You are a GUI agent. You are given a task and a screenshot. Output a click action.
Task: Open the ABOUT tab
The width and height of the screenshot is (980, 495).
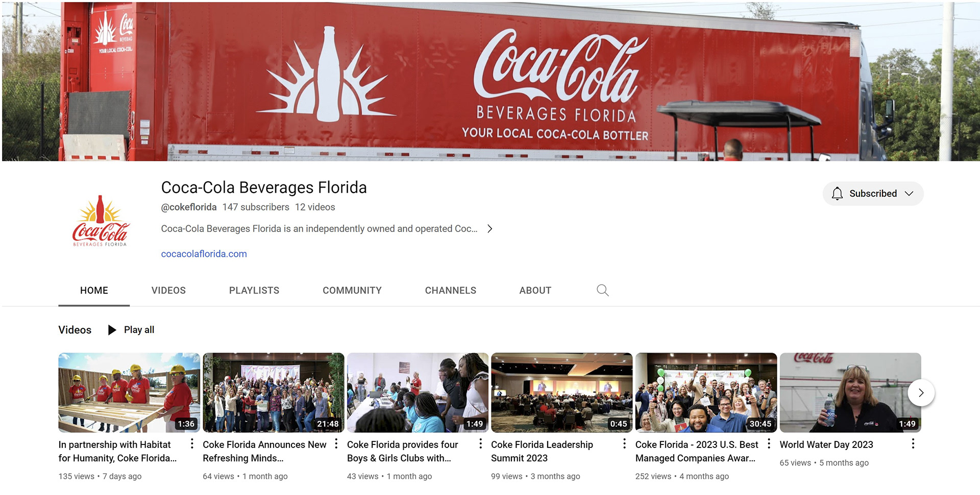point(535,290)
